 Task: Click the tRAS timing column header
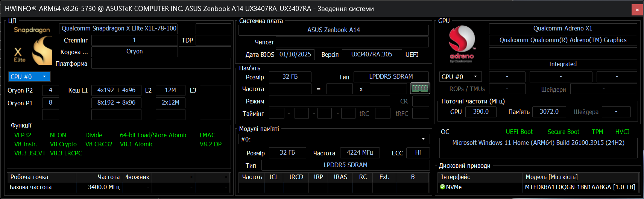[x=340, y=177]
